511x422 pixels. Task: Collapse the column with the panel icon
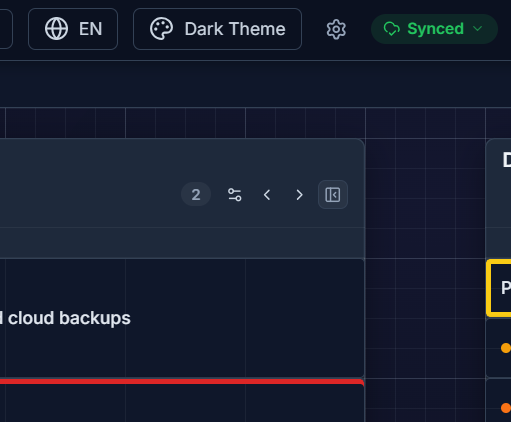333,195
